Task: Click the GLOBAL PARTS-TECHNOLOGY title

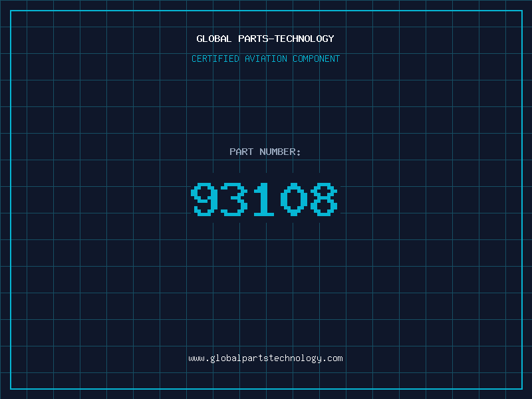Action: [x=265, y=39]
